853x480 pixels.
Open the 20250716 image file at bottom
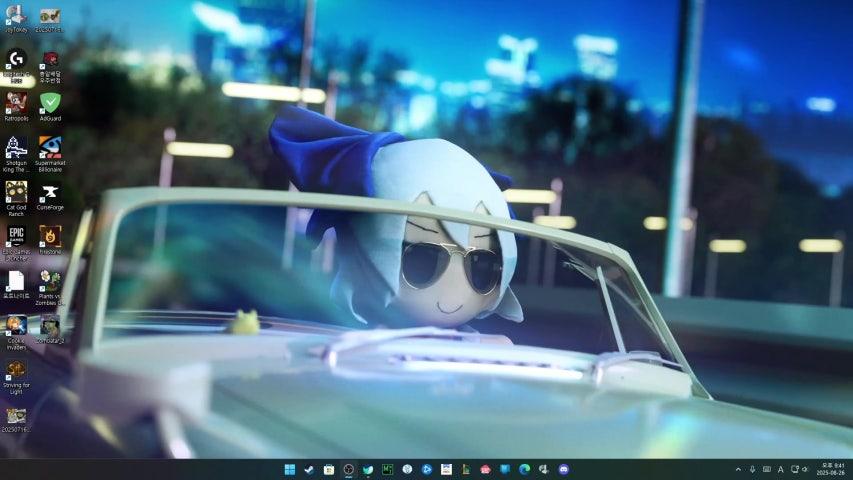coord(16,420)
